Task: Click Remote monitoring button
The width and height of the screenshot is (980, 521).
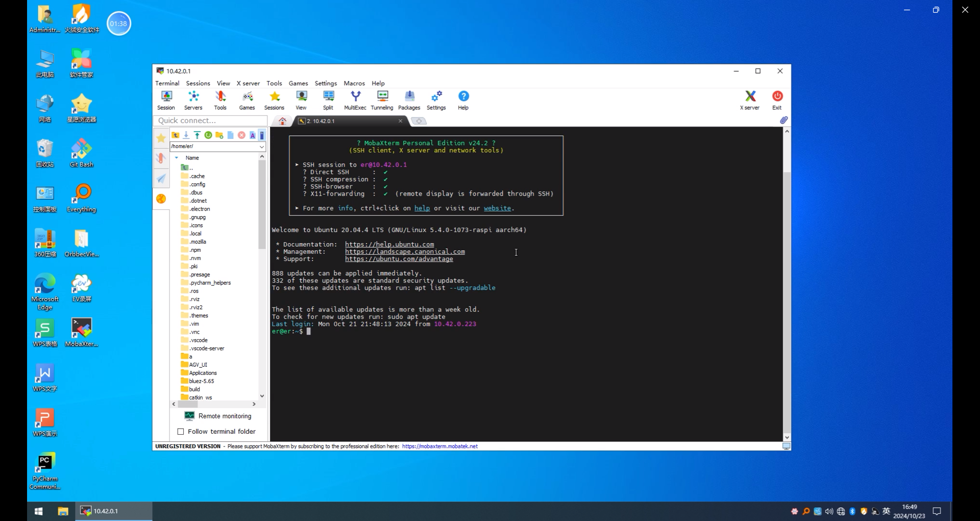Action: 218,416
